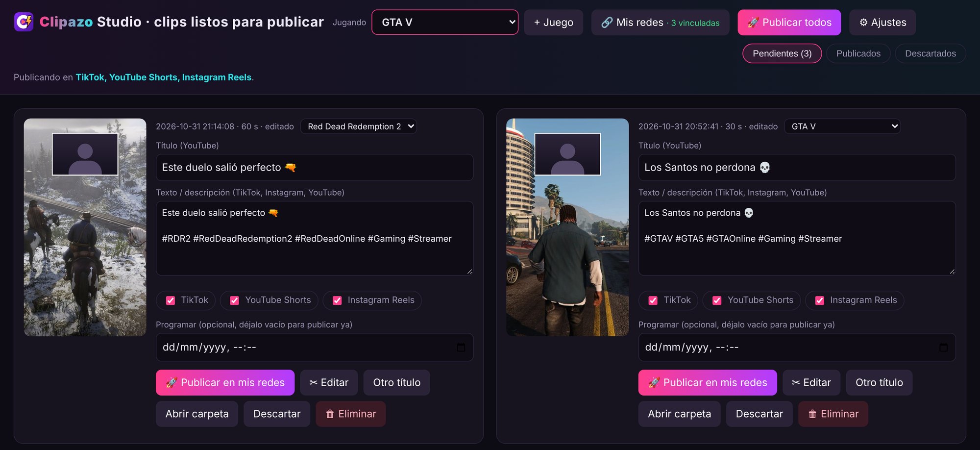Focus the description box with #RDR2 hashtags
The width and height of the screenshot is (980, 450).
pos(315,238)
